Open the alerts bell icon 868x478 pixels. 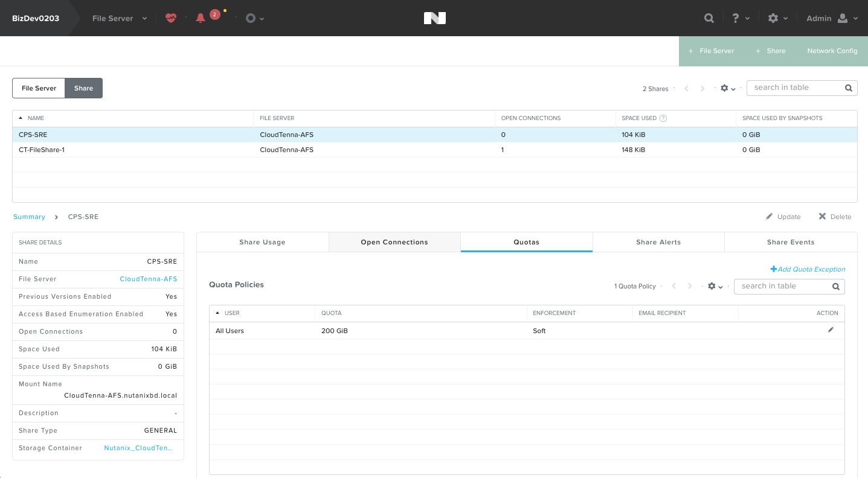(x=201, y=18)
